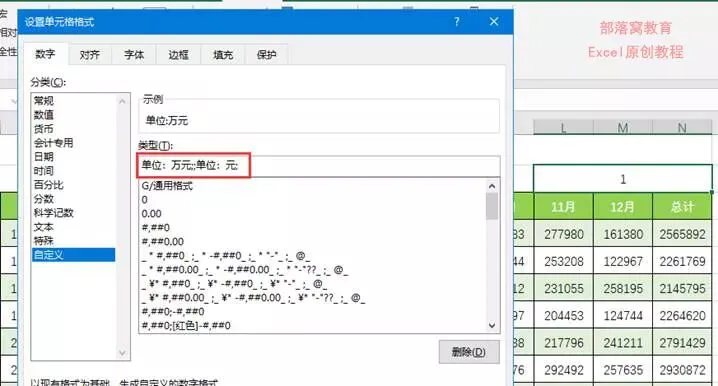Click type list scroll-up arrow

[492, 186]
